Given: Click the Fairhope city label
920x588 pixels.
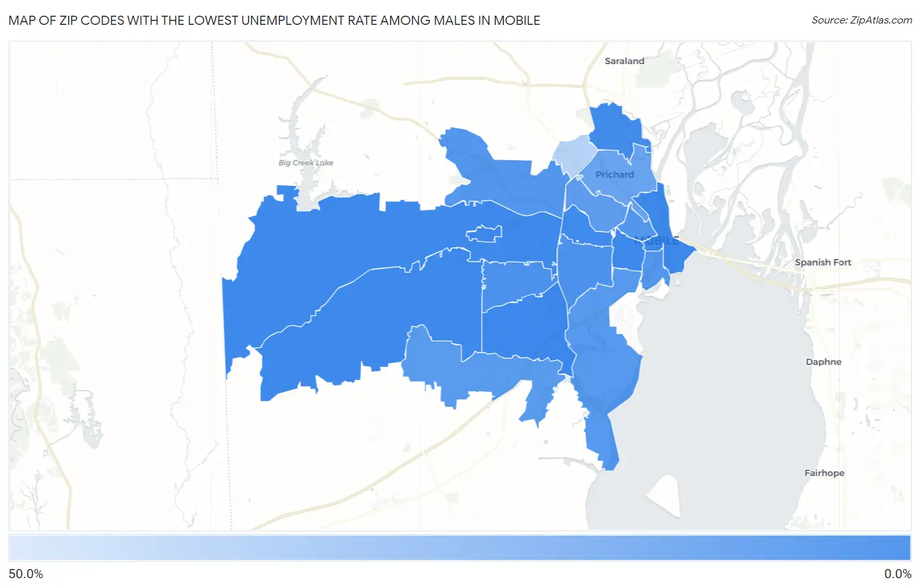Looking at the screenshot, I should [824, 473].
